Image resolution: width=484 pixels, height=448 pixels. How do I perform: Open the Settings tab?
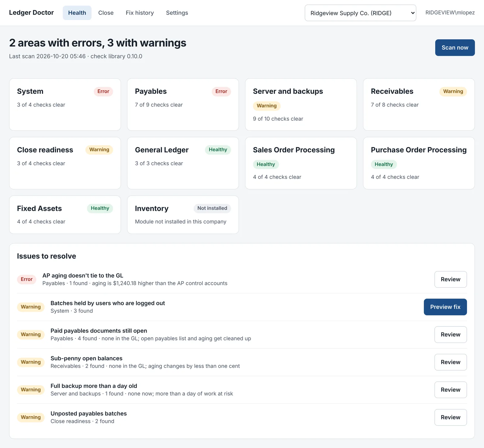point(177,13)
